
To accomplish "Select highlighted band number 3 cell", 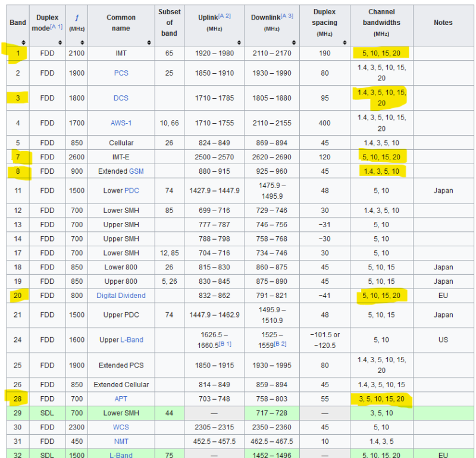I will (x=18, y=98).
